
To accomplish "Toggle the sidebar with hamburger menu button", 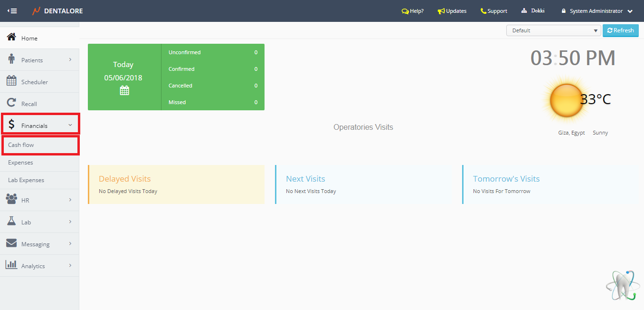I will [12, 11].
